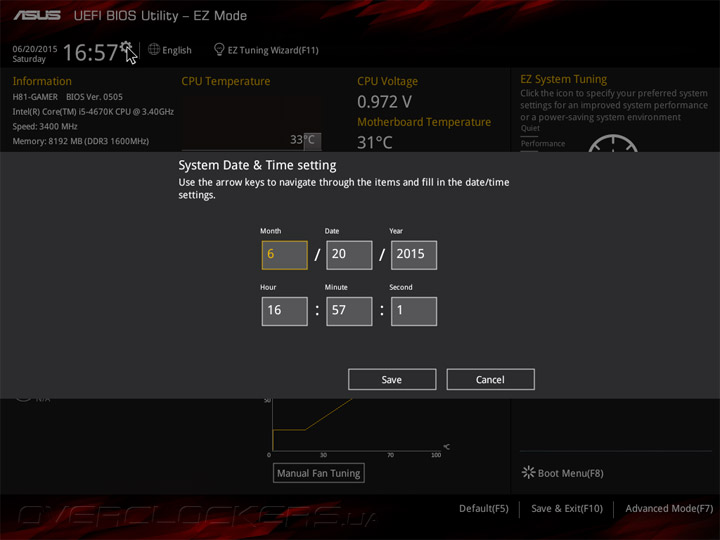Select the Quiet tuning mode label

click(x=530, y=128)
